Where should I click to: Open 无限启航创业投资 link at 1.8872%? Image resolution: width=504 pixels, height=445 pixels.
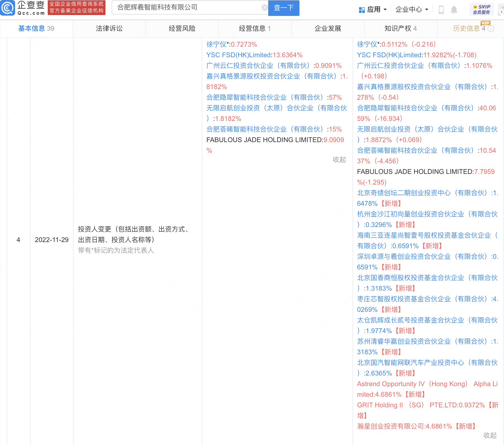point(427,129)
